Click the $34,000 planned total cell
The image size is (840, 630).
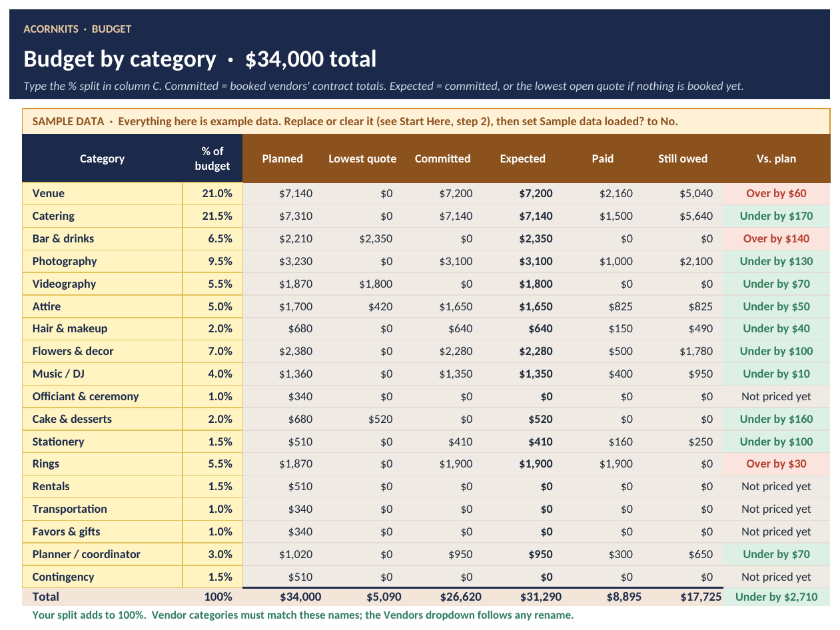[282, 597]
